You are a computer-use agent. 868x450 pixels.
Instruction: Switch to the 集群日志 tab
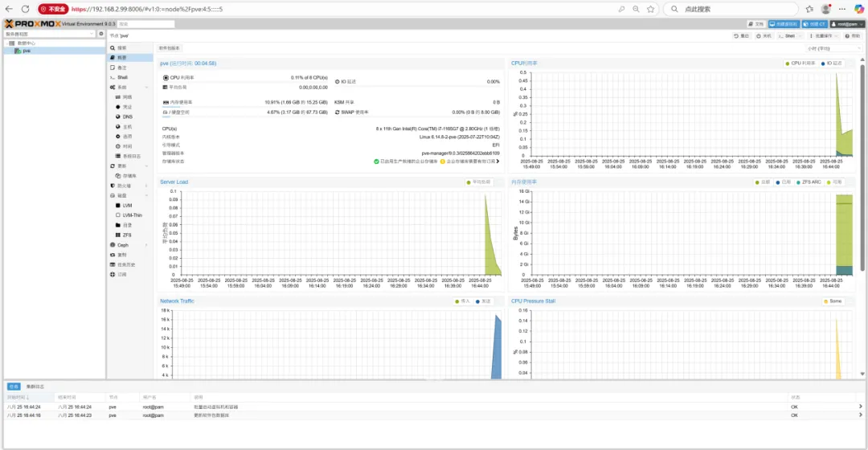point(35,387)
